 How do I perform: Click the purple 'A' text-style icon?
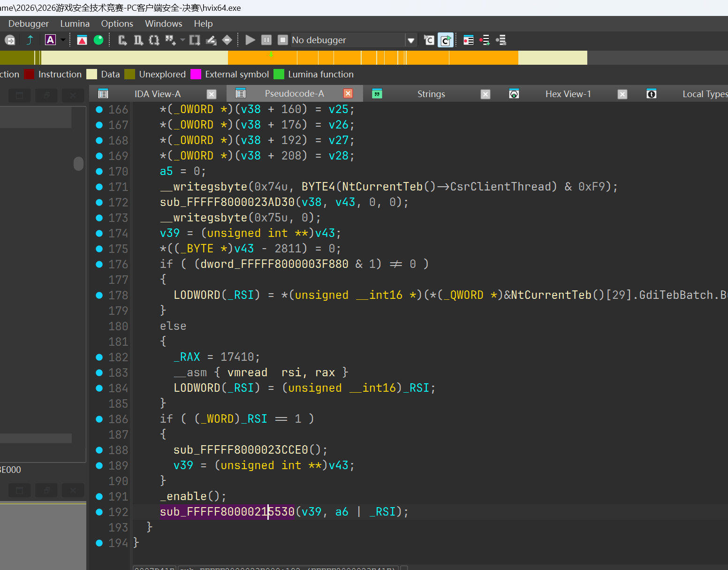pyautogui.click(x=50, y=40)
